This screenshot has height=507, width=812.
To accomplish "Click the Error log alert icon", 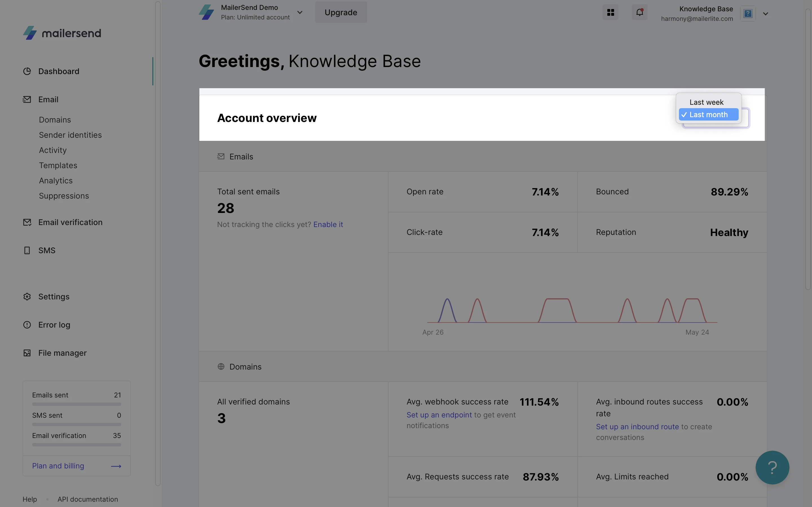I will click(27, 325).
